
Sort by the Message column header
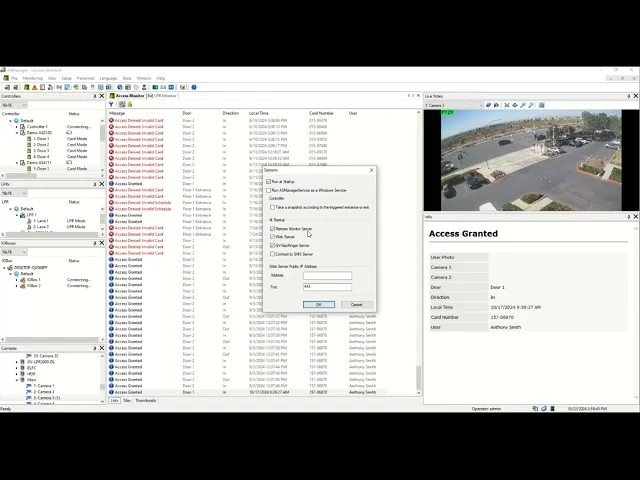(117, 113)
